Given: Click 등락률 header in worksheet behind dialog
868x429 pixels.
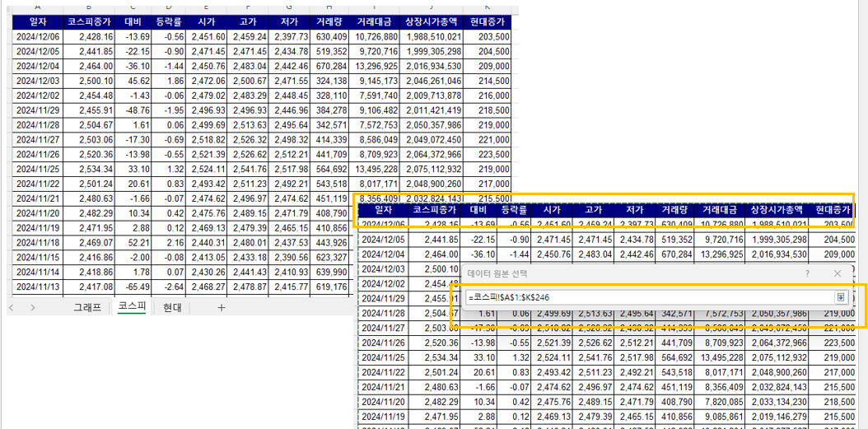Looking at the screenshot, I should [514, 210].
